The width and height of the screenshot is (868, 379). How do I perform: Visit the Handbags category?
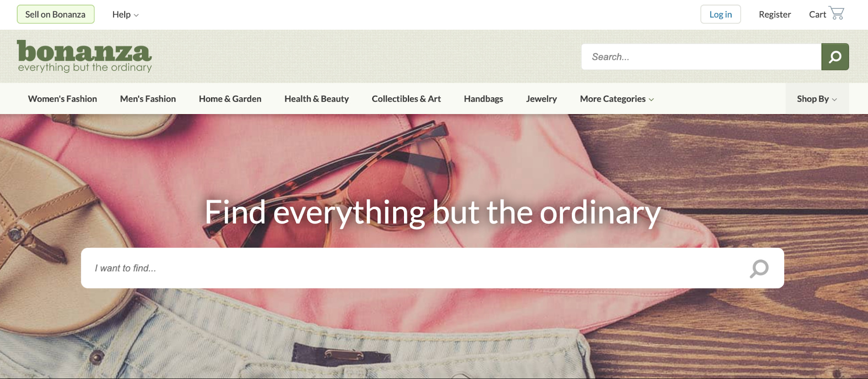(x=483, y=99)
